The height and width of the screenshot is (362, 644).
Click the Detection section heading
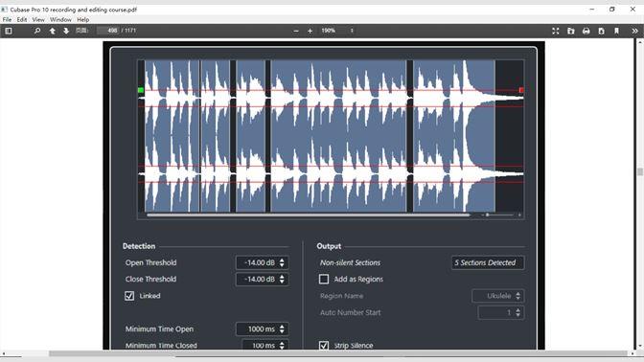click(139, 246)
